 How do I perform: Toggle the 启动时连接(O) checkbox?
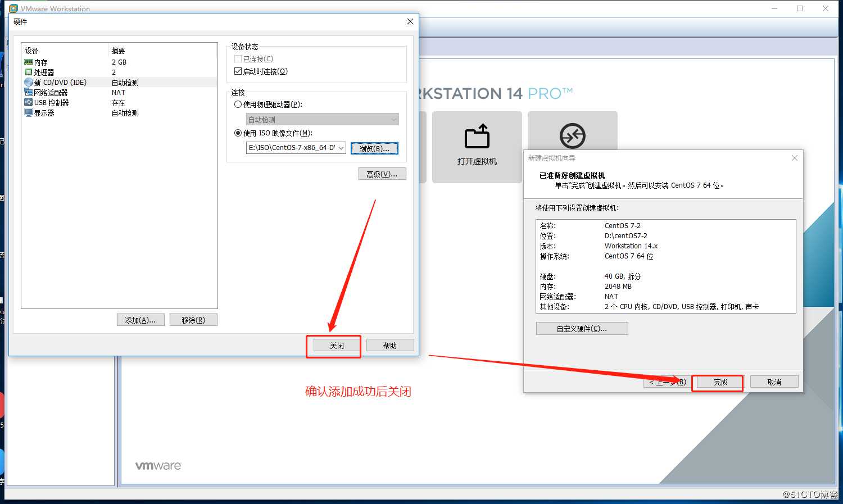[x=238, y=71]
